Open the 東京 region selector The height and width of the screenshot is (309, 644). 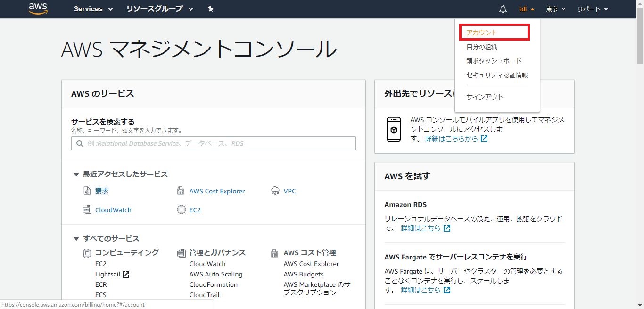click(555, 9)
